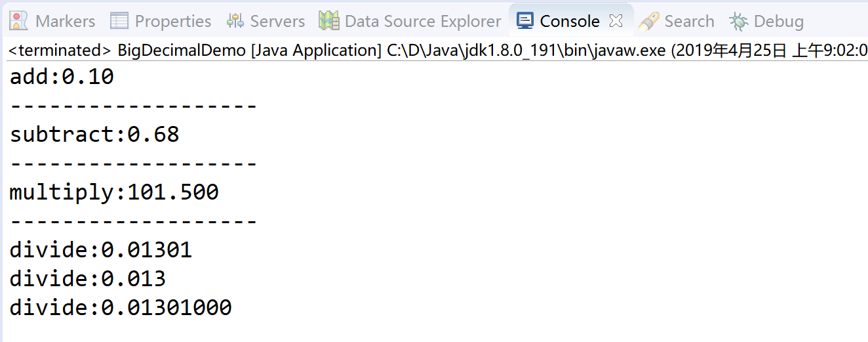868x342 pixels.
Task: Click the divide:0.013 output line
Action: pyautogui.click(x=88, y=279)
